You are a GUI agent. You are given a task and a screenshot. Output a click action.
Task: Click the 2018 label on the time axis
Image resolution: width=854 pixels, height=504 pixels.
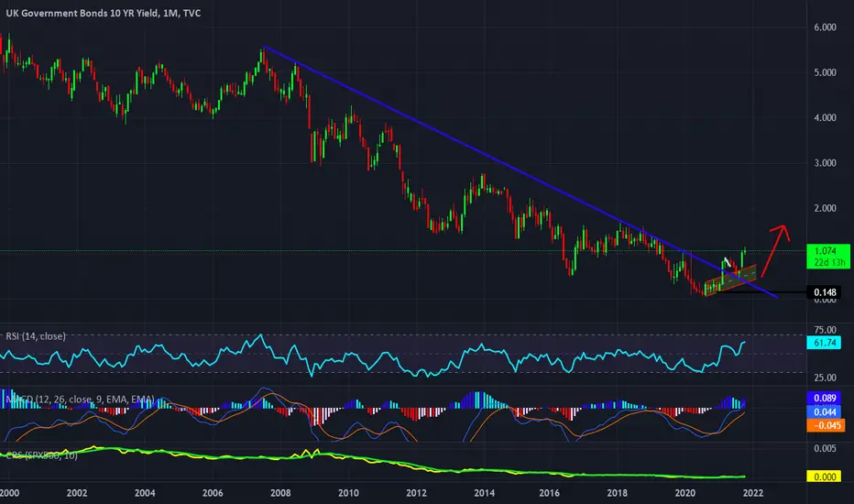617,493
